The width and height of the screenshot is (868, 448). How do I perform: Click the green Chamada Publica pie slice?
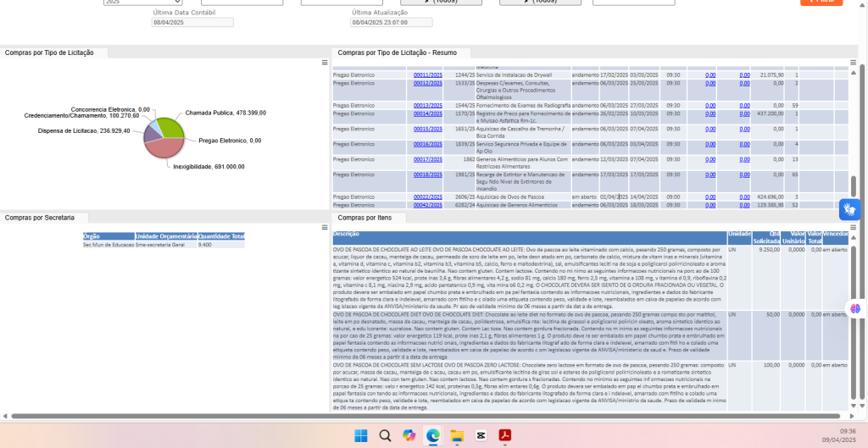tap(170, 129)
